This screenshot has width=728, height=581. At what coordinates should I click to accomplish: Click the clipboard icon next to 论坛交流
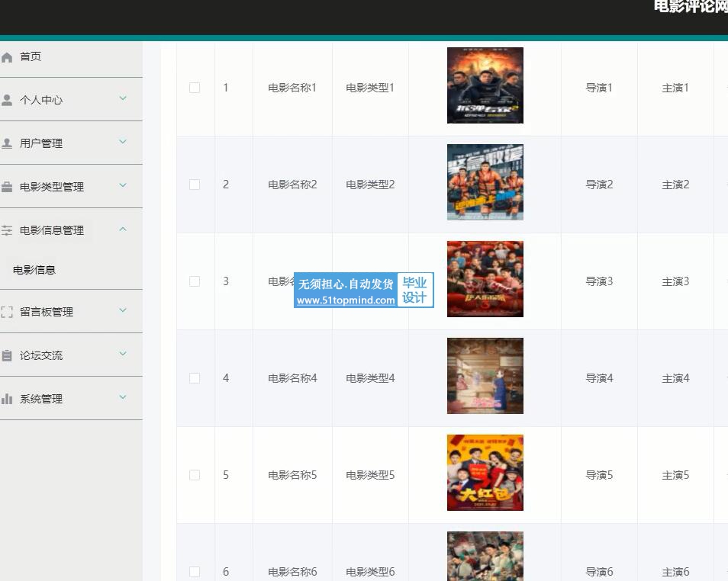(x=7, y=355)
